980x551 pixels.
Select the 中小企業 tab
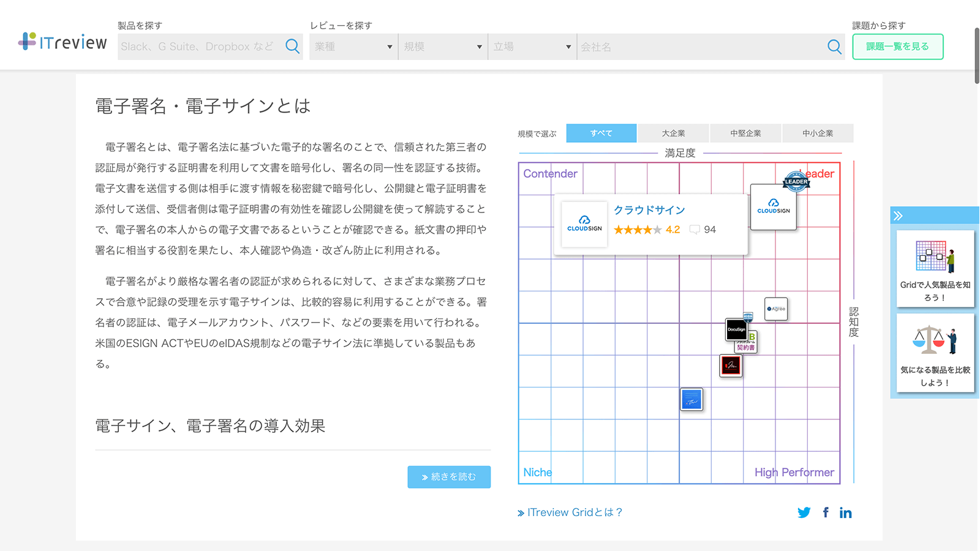pyautogui.click(x=818, y=133)
